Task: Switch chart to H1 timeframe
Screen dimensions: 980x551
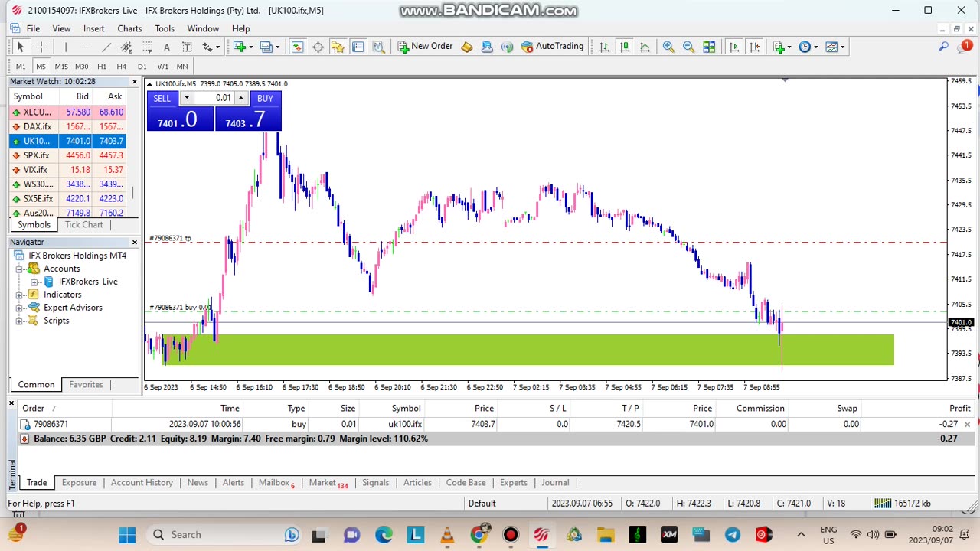Action: [102, 67]
